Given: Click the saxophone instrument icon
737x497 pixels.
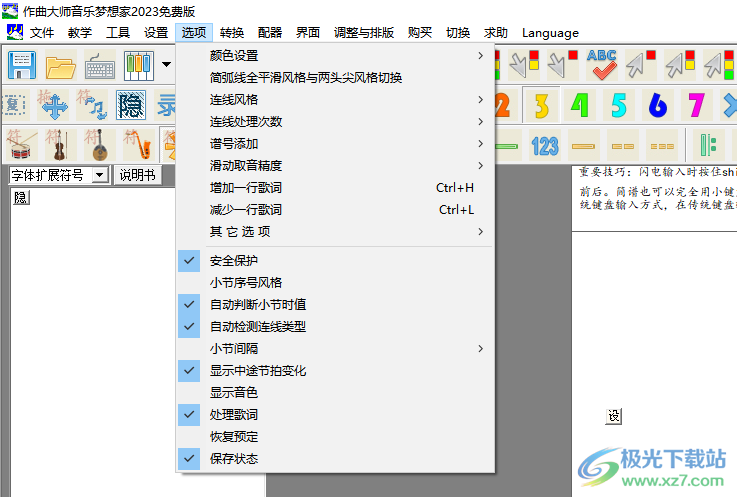Looking at the screenshot, I should click(138, 145).
